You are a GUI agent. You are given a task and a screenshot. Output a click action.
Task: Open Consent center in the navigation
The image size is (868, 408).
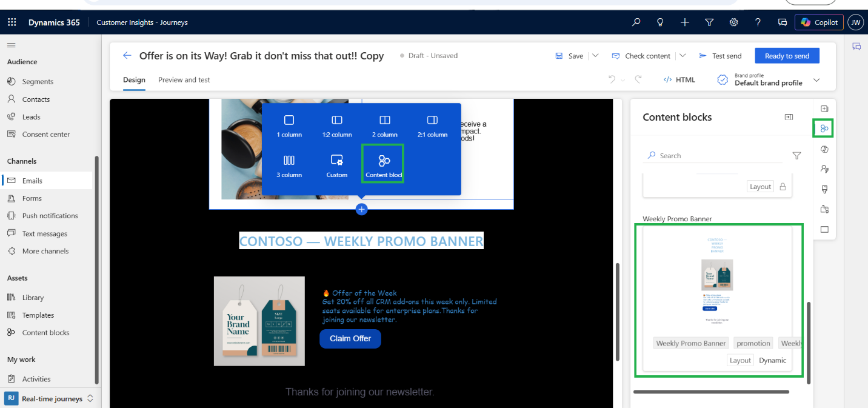tap(46, 135)
